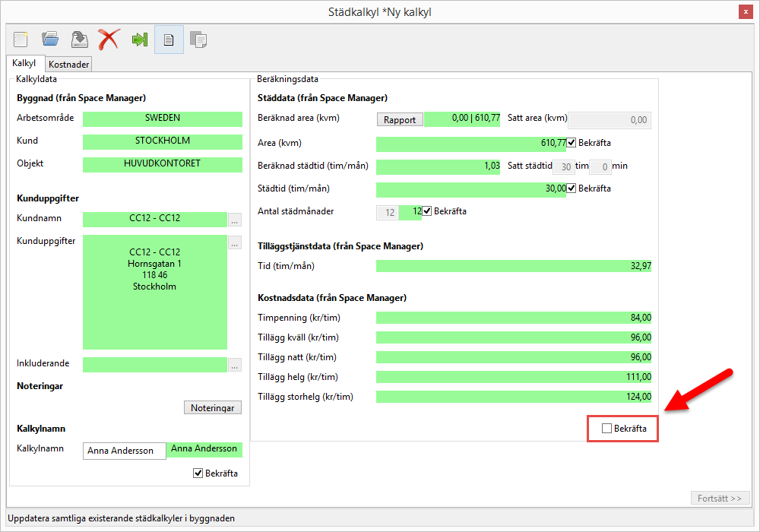Screen dimensions: 760x532
Task: Select the Kalkyl tab
Action: pos(24,64)
